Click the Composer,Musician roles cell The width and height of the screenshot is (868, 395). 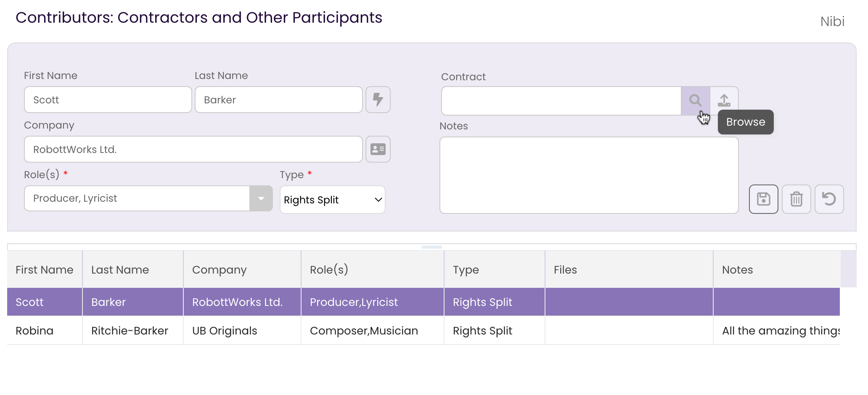373,330
